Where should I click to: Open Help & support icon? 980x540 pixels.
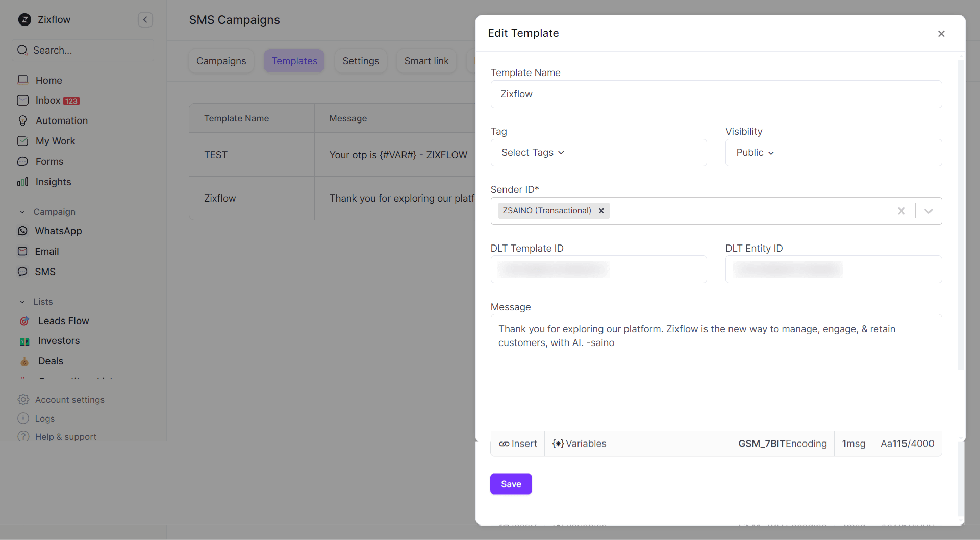pyautogui.click(x=23, y=437)
